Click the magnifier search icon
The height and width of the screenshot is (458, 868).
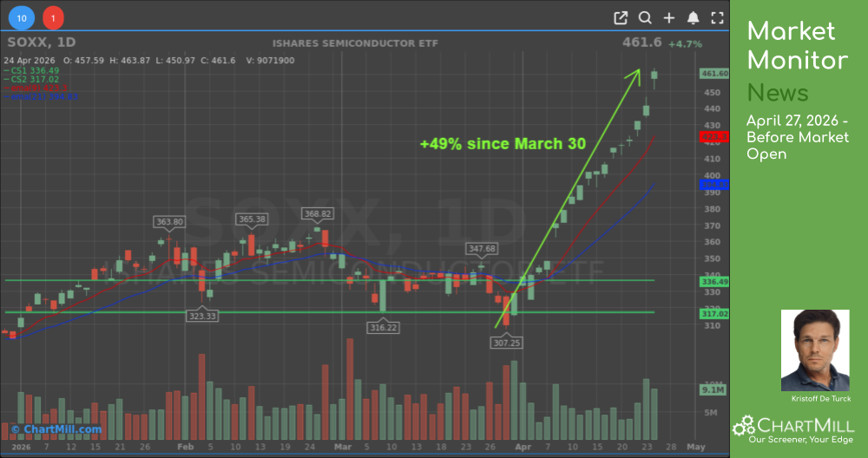[x=645, y=17]
